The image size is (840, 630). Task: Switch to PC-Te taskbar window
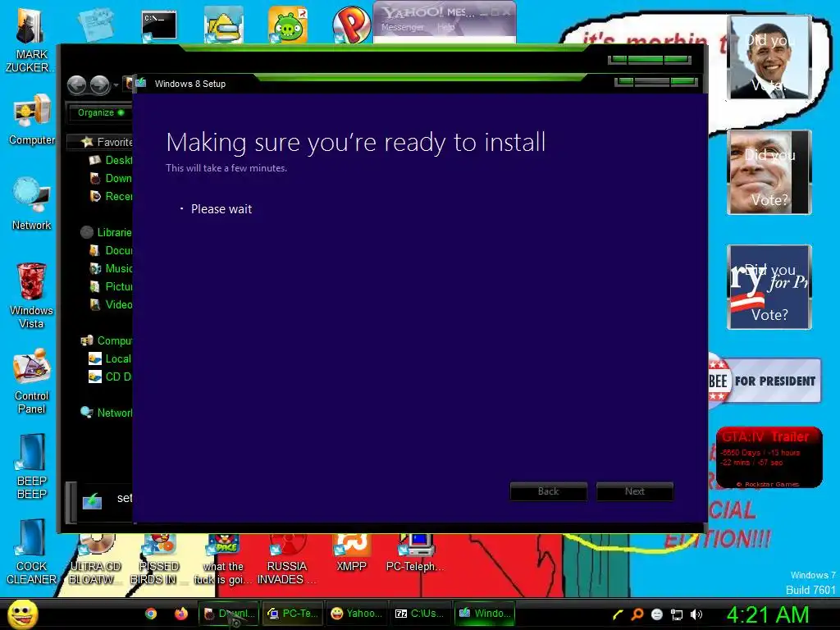[x=293, y=614]
